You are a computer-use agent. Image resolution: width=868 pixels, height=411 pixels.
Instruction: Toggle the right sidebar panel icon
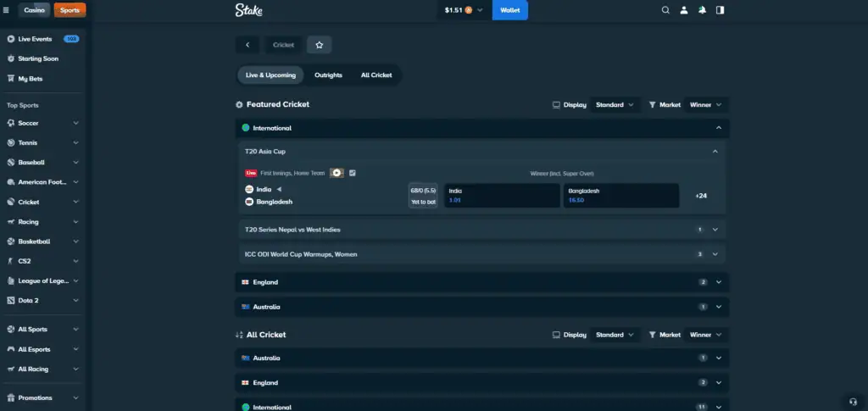tap(721, 10)
